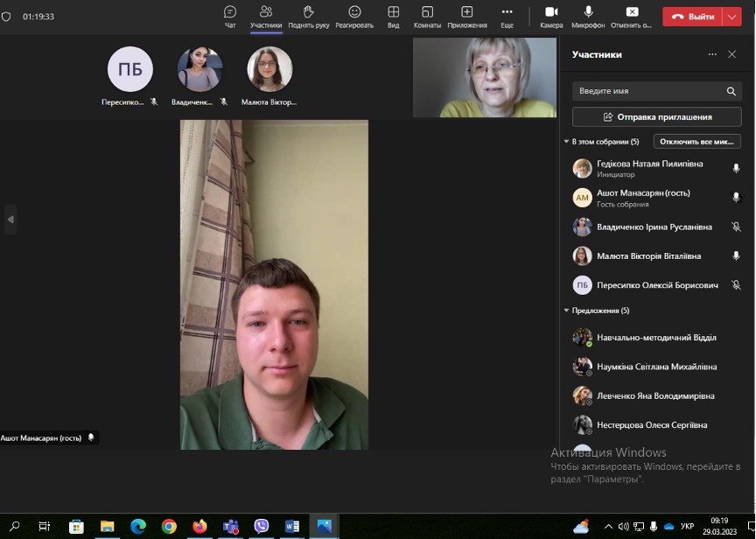The image size is (756, 539).
Task: Select Малюта Вікторія Віталіївна in list
Action: pos(656,256)
